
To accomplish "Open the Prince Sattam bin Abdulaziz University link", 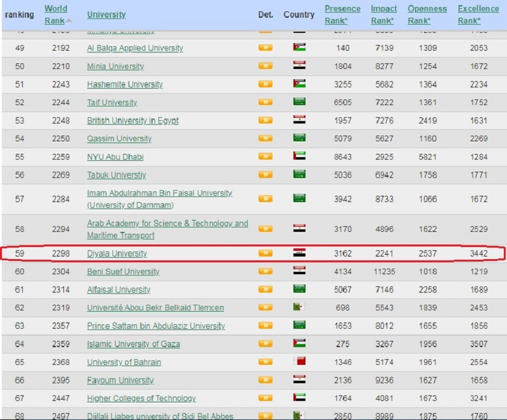I will coord(156,326).
